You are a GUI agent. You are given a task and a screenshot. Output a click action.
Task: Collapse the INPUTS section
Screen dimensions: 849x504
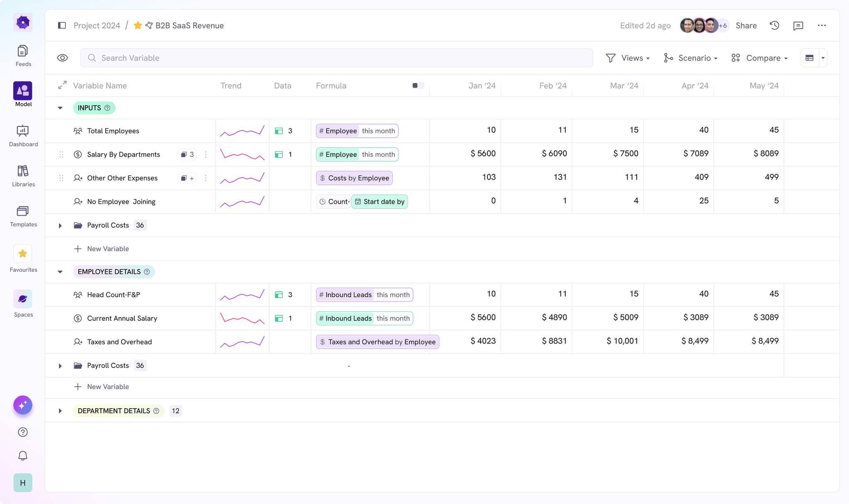coord(60,108)
